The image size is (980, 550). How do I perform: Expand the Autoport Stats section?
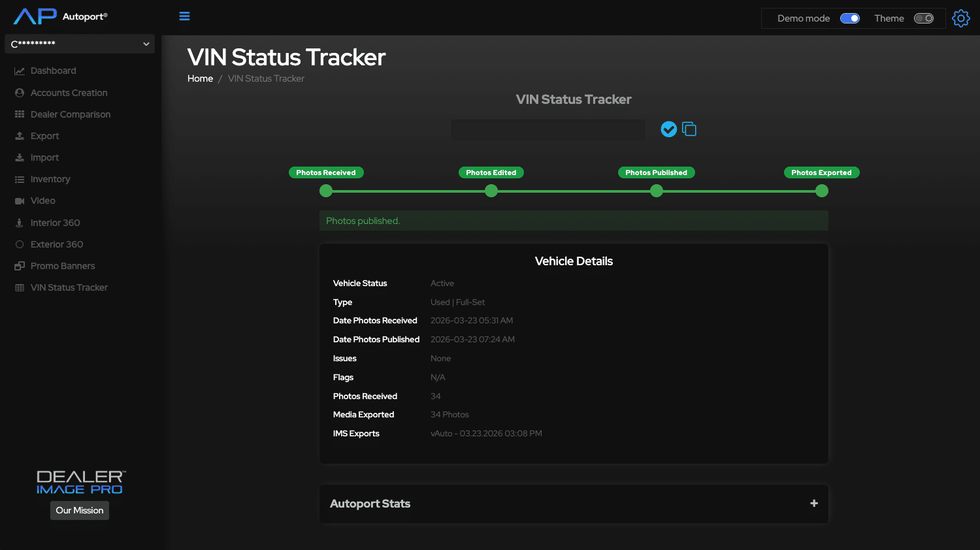click(813, 504)
